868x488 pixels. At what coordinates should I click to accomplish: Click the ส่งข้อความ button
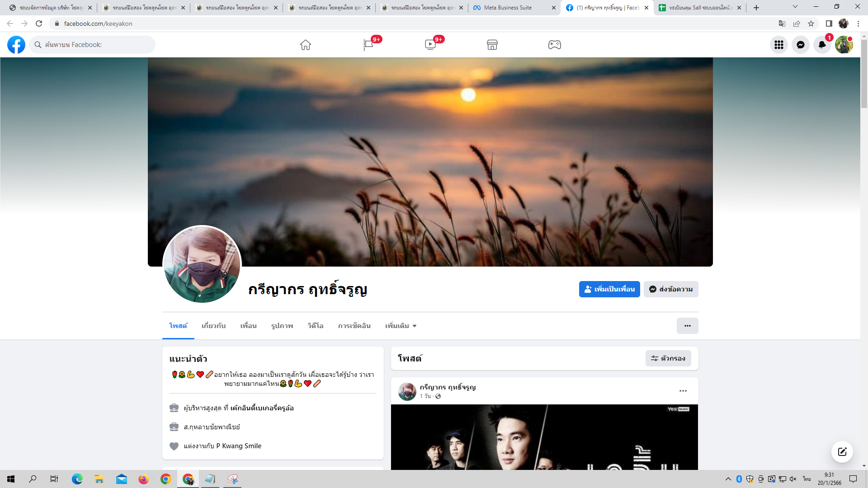[671, 289]
